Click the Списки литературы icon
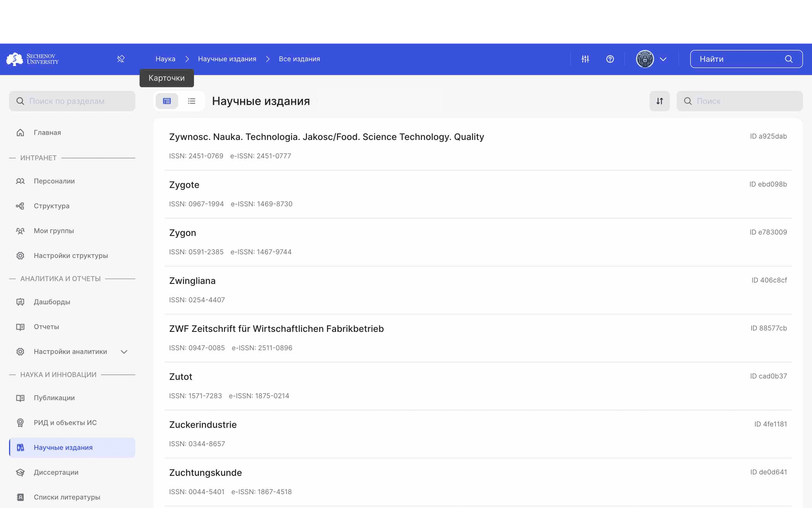This screenshot has width=812, height=508. point(21,498)
